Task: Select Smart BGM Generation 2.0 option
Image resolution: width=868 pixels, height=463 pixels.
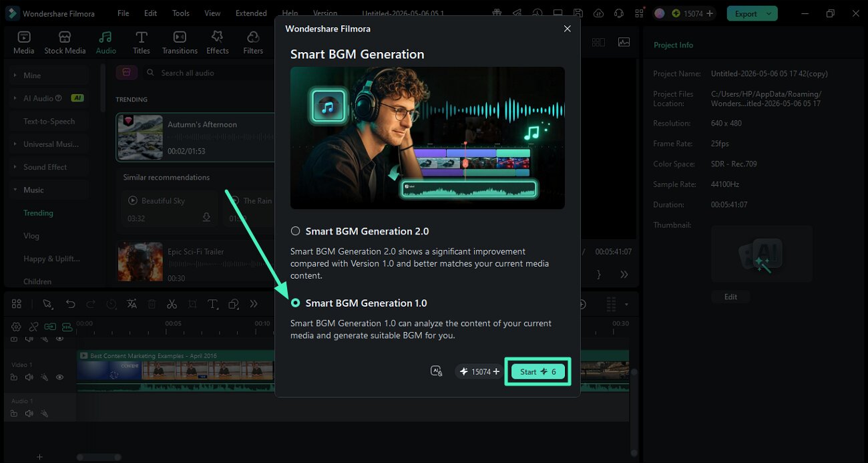Action: pyautogui.click(x=295, y=231)
